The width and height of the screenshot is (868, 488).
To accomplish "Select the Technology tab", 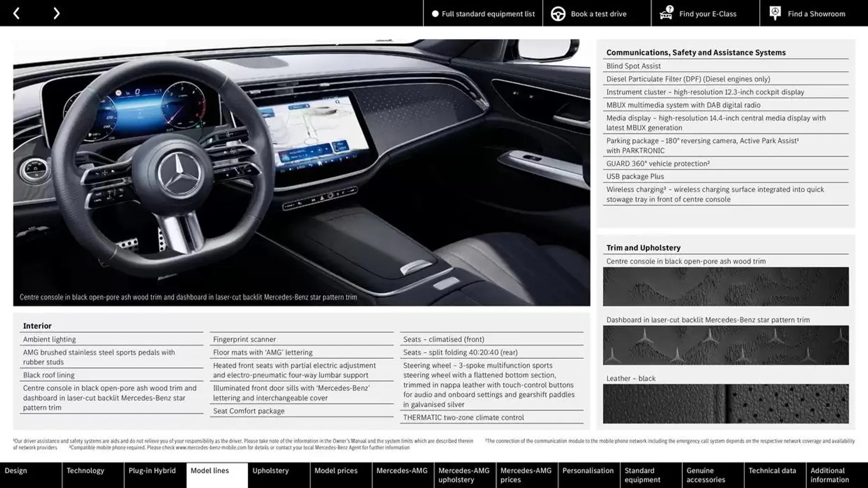I will pos(85,471).
